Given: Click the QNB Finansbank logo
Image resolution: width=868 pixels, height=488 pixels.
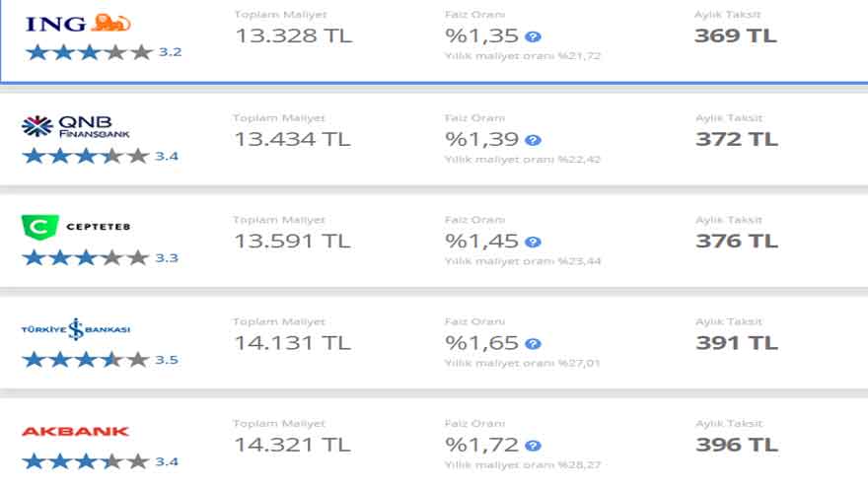Looking at the screenshot, I should (76, 126).
